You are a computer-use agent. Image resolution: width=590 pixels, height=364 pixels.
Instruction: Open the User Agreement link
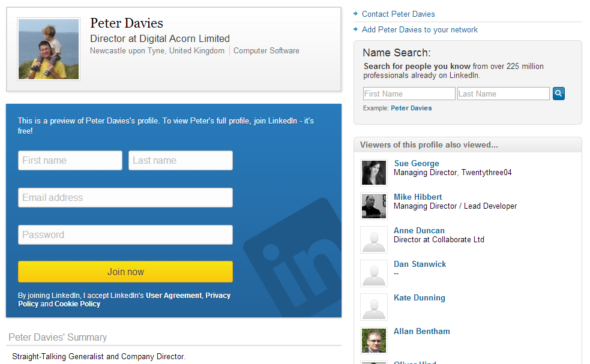click(x=173, y=296)
